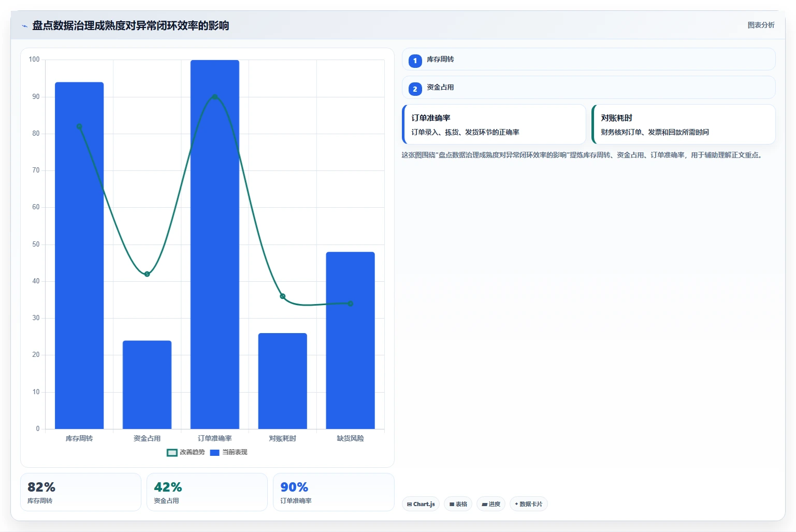This screenshot has width=796, height=532.
Task: Click the trend line point at 库存周转
Action: pos(79,126)
